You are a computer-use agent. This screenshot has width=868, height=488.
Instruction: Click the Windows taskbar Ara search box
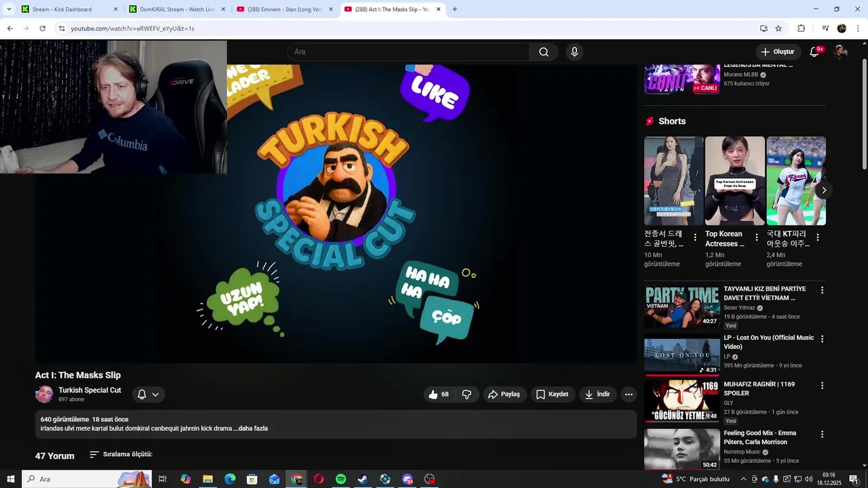point(87,479)
